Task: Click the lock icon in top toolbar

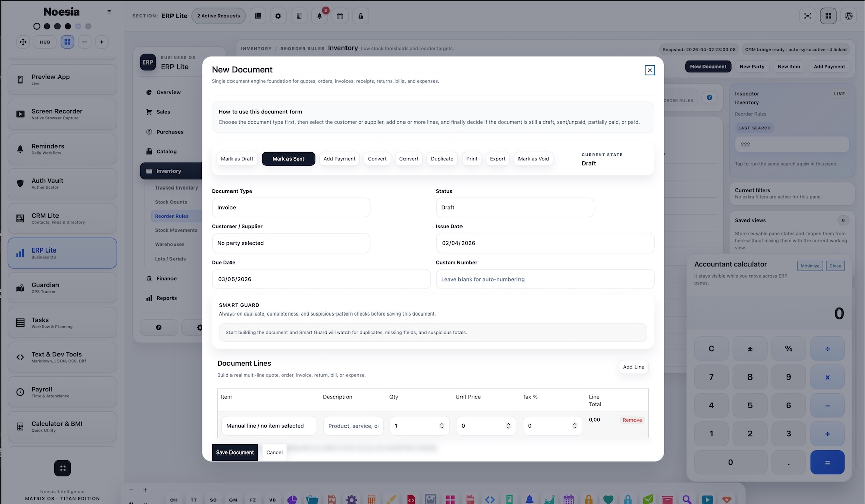Action: [x=361, y=16]
